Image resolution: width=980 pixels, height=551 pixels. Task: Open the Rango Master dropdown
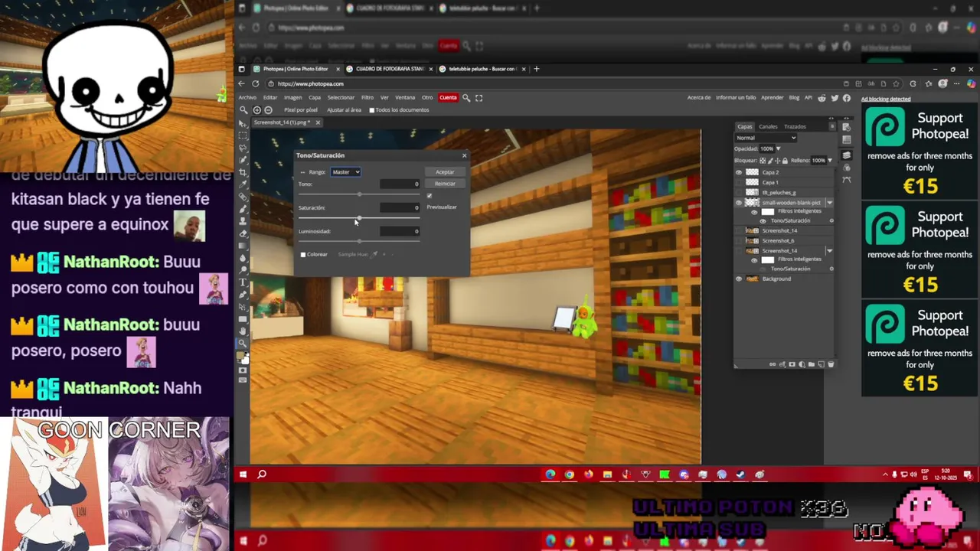coord(345,172)
